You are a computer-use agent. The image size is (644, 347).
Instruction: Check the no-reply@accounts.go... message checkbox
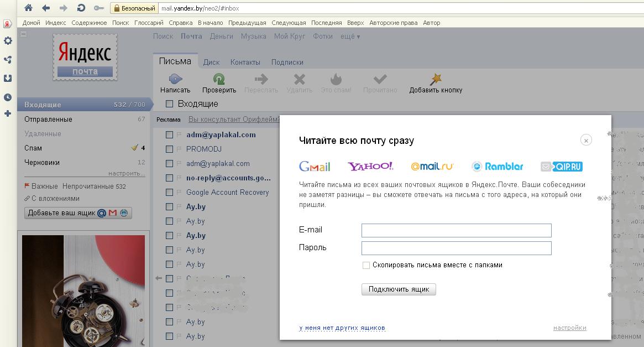point(169,178)
